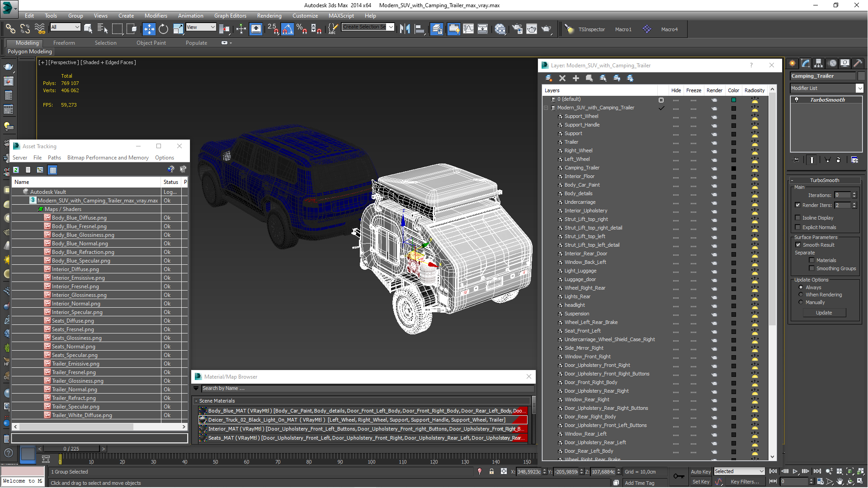The height and width of the screenshot is (488, 868).
Task: Activate the Select and Move tool
Action: [149, 29]
